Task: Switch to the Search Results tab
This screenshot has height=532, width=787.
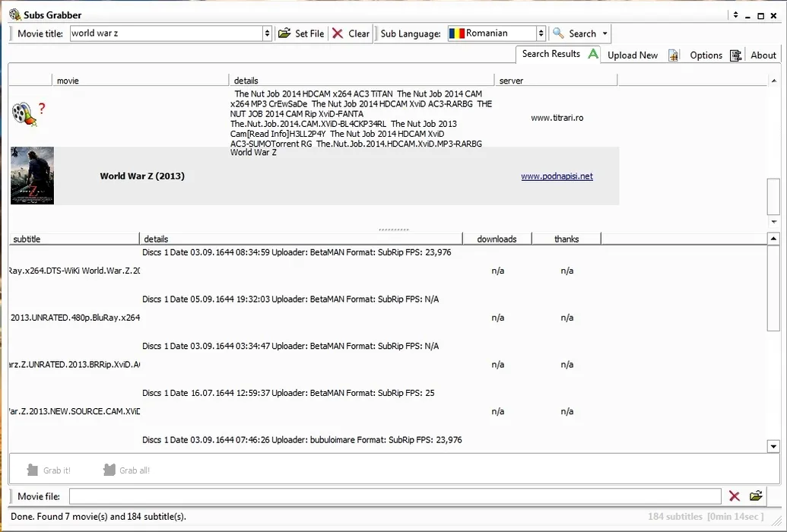Action: coord(551,54)
